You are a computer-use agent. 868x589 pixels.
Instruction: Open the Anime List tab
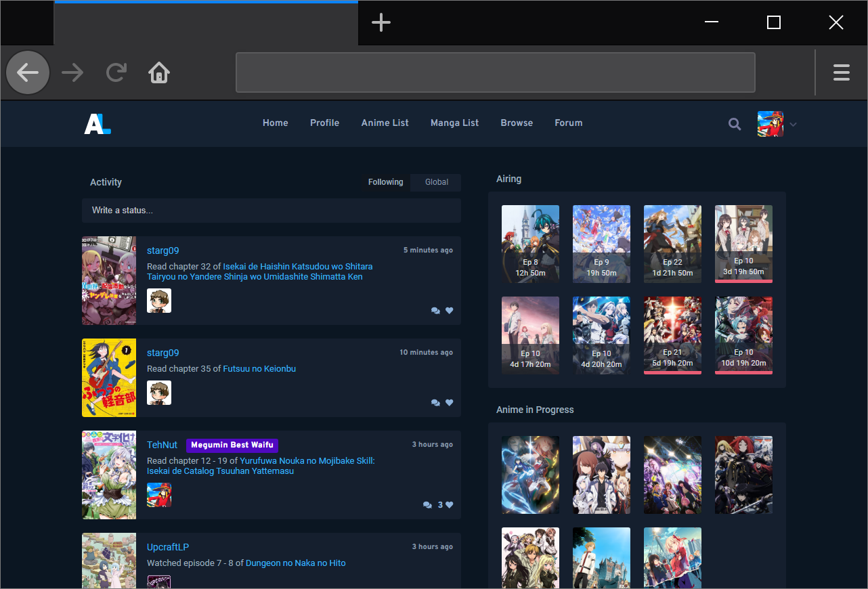click(x=385, y=123)
